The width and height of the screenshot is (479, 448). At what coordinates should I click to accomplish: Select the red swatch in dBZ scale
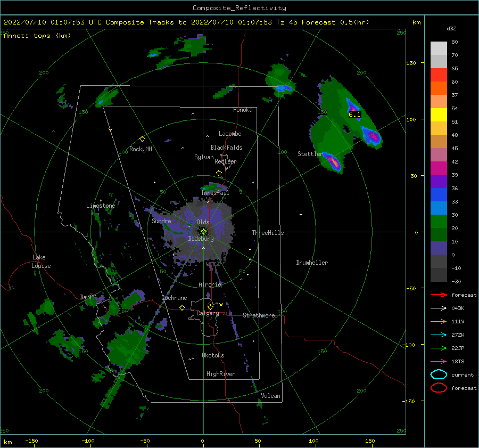point(439,75)
